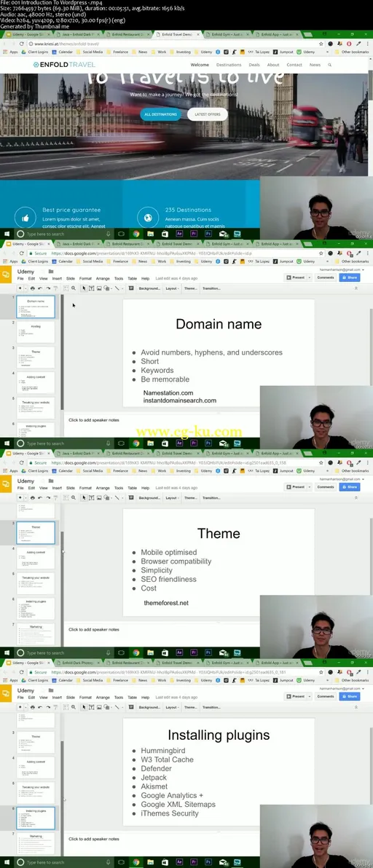
Task: Open the Destinations menu on the Enfold Travel site
Action: tap(229, 65)
